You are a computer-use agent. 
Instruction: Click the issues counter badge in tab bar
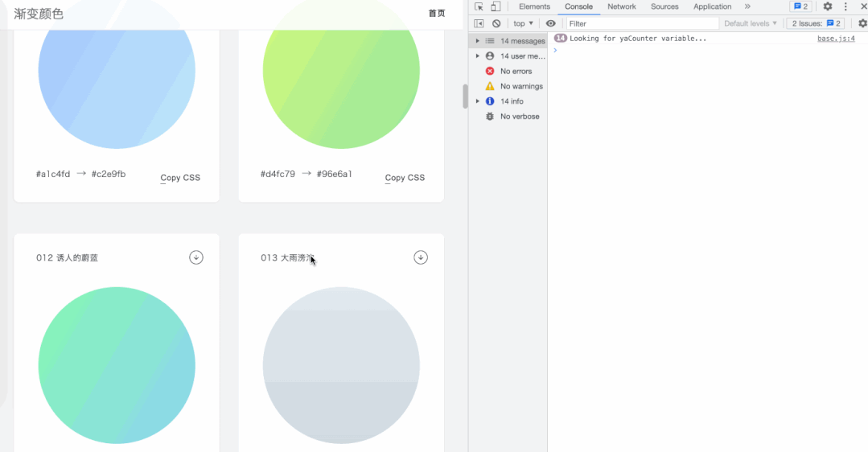tap(801, 6)
